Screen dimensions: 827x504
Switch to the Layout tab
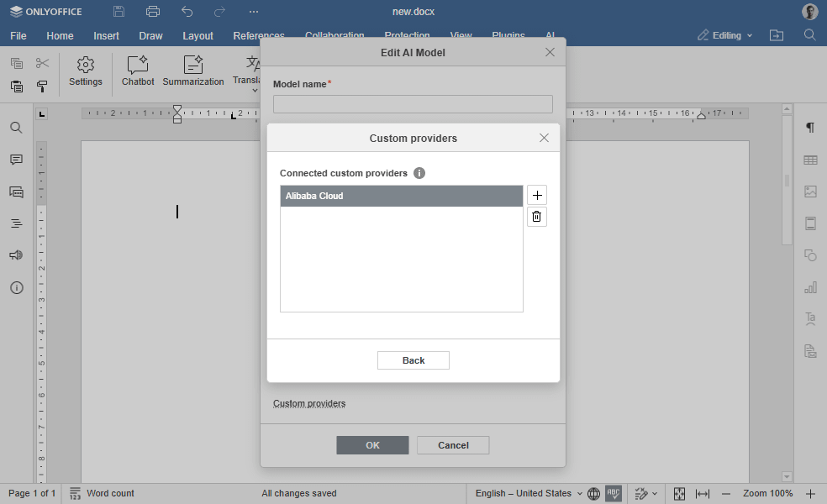coord(198,36)
